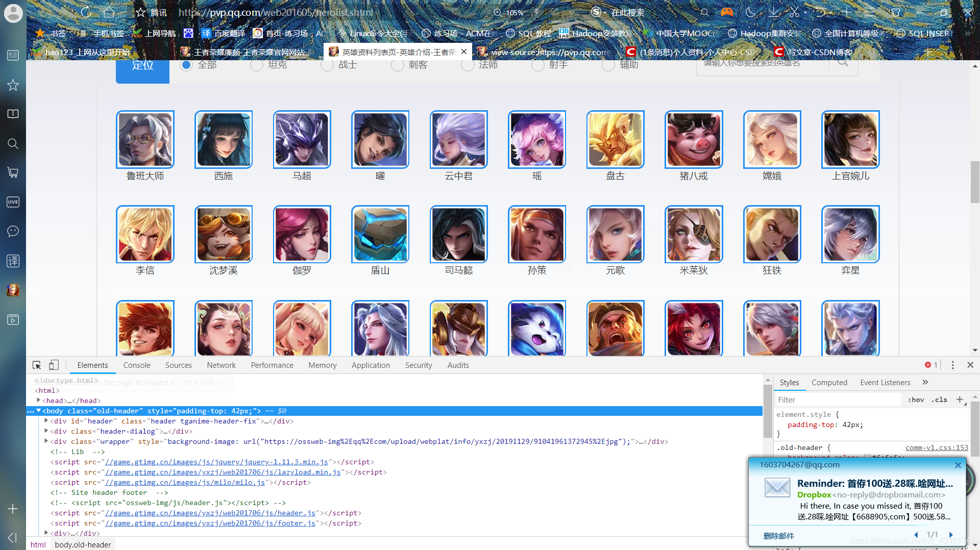Bookmark page with star icon in address bar

pyautogui.click(x=140, y=12)
